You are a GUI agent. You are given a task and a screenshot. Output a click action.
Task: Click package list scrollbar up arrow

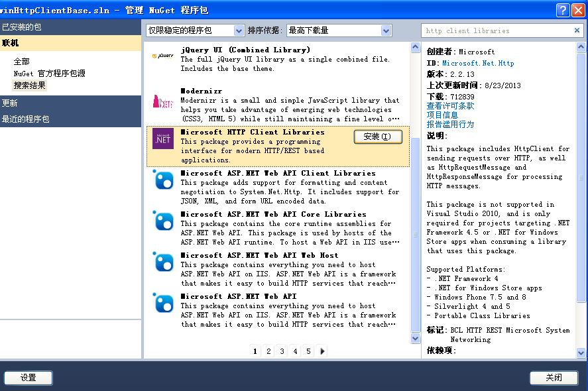point(415,47)
